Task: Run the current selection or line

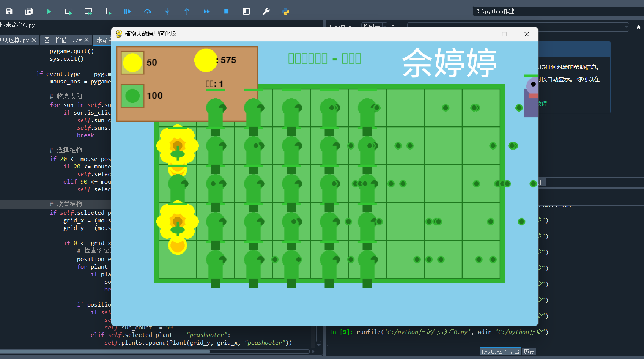Action: coord(108,11)
